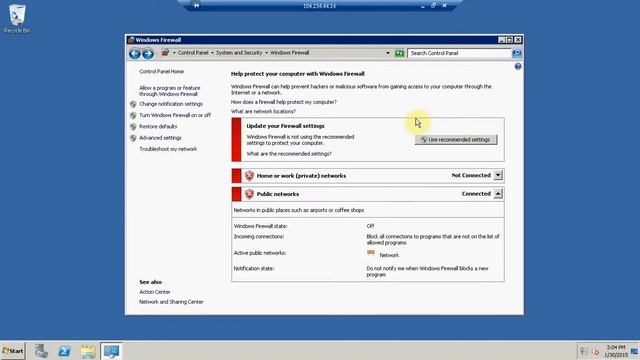Open How does a firewall help protect my computer?
The width and height of the screenshot is (640, 360).
(284, 102)
